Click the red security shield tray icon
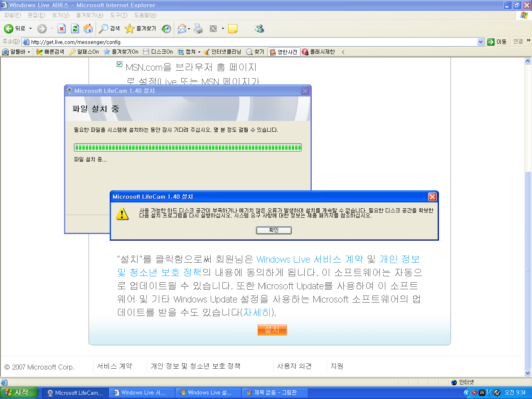 (474, 392)
